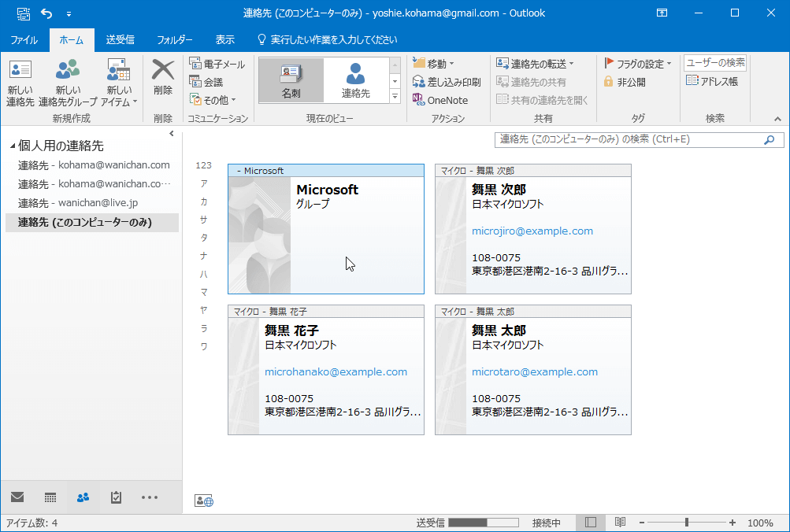Viewport: 790px width, 532px height.
Task: Jump to 123 index
Action: (x=203, y=165)
